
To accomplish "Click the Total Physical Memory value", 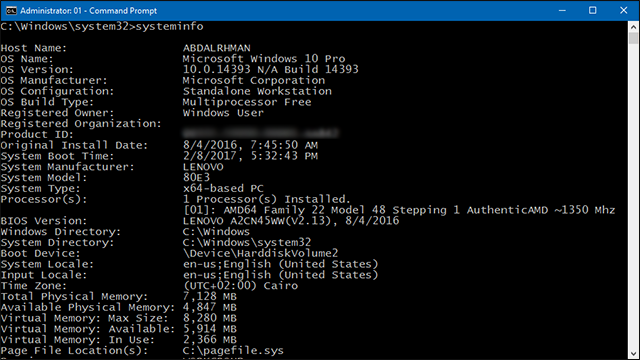I will point(210,297).
